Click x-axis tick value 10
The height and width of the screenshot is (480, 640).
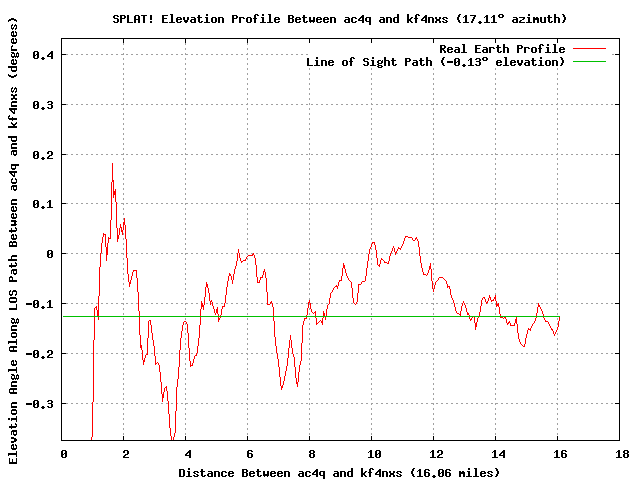click(374, 454)
